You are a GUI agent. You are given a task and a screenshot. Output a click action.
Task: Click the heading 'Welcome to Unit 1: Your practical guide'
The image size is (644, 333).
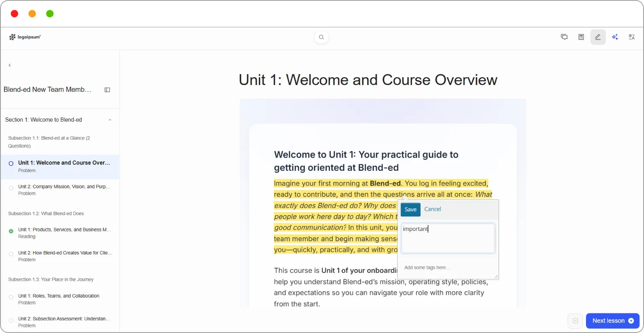[x=366, y=161]
